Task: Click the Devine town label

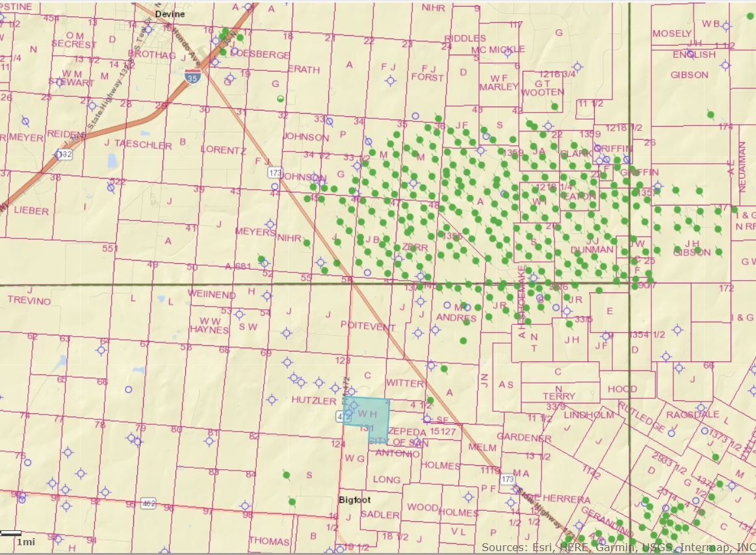Action: tap(170, 14)
